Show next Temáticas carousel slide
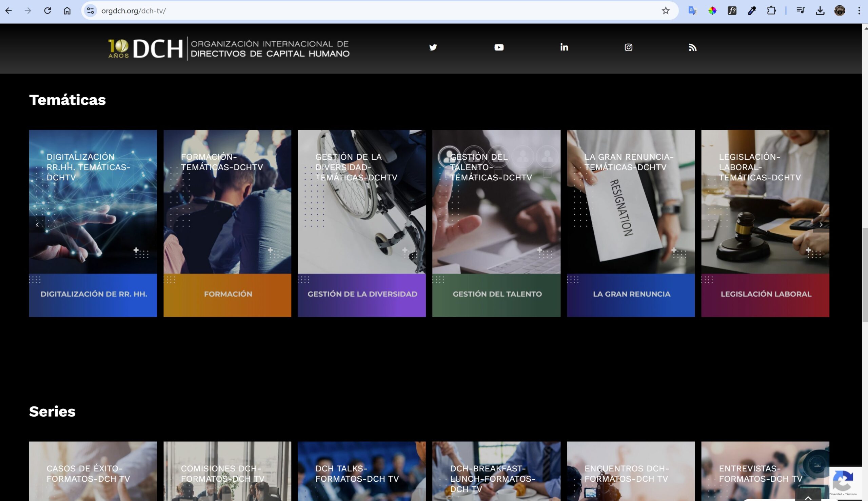 click(821, 225)
